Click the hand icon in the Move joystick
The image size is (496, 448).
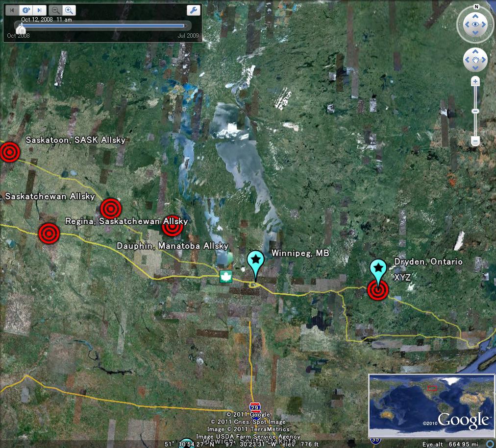pos(474,59)
